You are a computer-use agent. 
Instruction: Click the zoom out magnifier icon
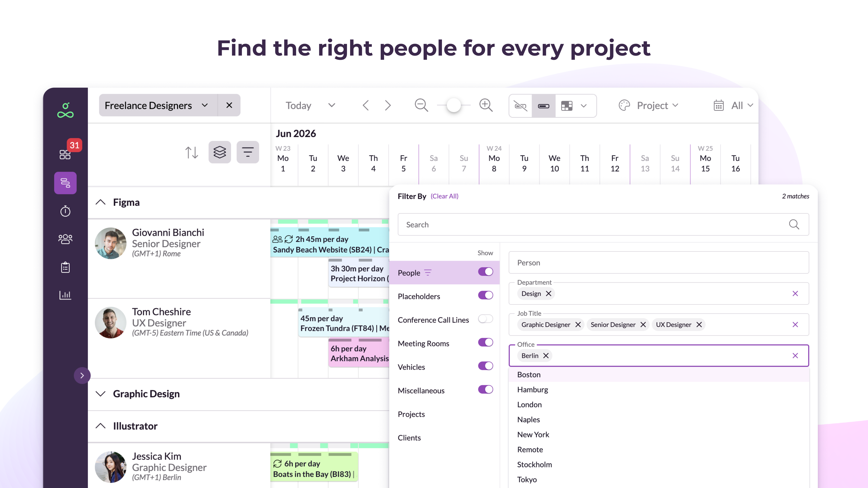tap(421, 106)
